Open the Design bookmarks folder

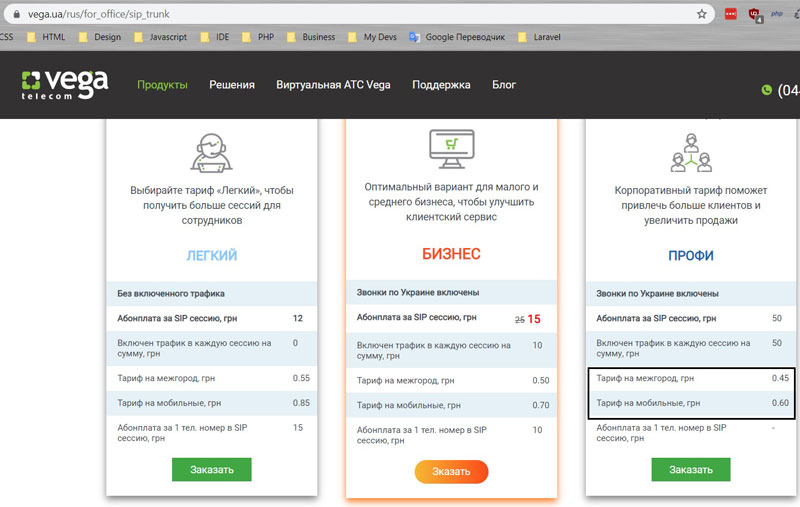pyautogui.click(x=101, y=37)
